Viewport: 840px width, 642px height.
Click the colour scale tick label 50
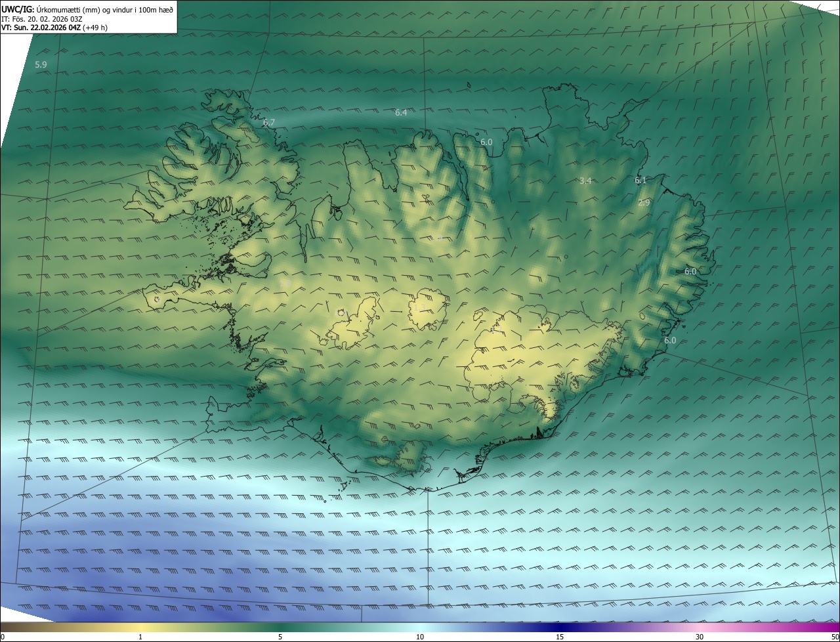tap(835, 637)
